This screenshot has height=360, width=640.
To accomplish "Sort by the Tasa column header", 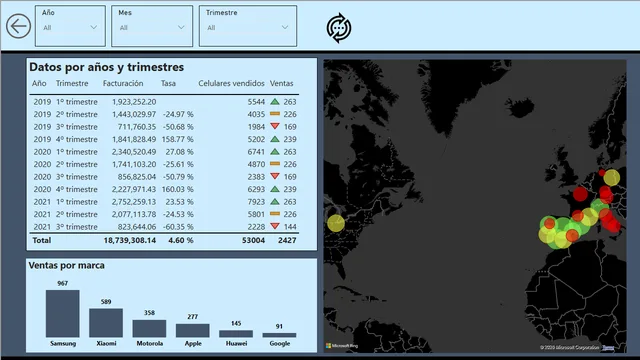I will [168, 83].
